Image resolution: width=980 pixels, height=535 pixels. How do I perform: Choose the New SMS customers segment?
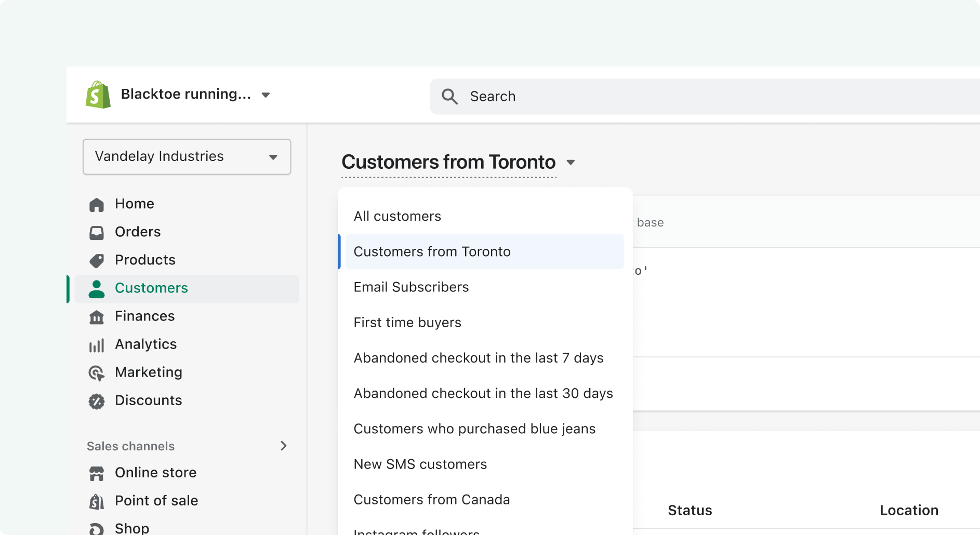click(x=485, y=464)
